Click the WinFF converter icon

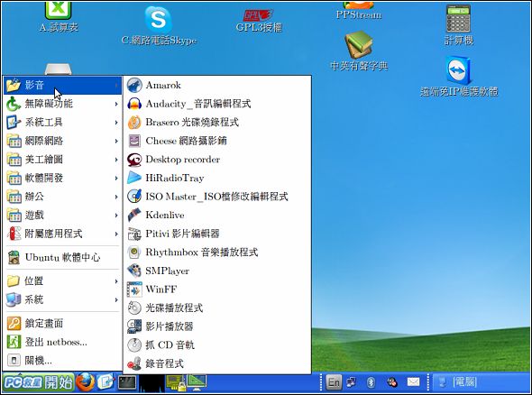coord(134,289)
